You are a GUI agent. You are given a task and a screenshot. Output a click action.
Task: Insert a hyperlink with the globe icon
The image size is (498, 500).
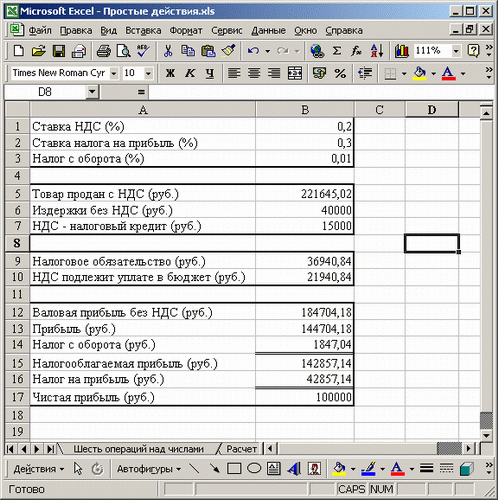(317, 51)
